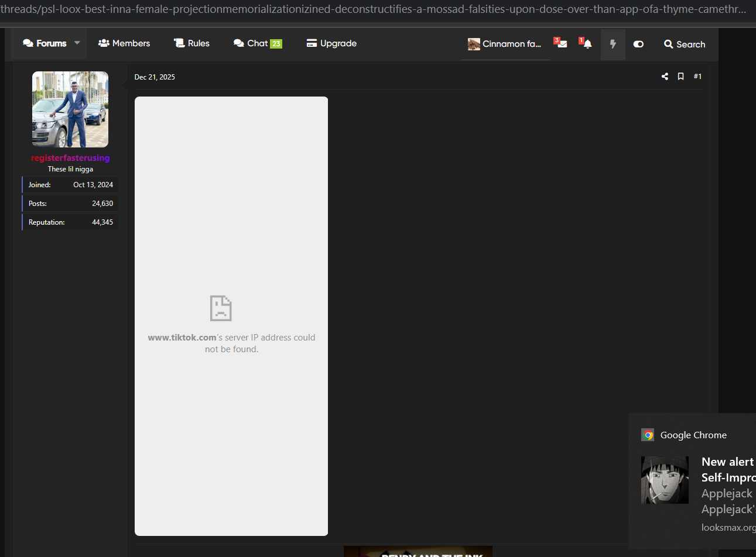756x557 pixels.
Task: Click the Google Chrome notification header
Action: point(693,435)
